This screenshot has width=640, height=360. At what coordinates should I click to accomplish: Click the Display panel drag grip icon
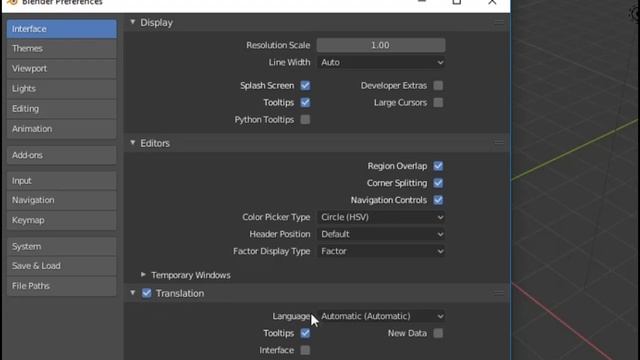tap(499, 22)
